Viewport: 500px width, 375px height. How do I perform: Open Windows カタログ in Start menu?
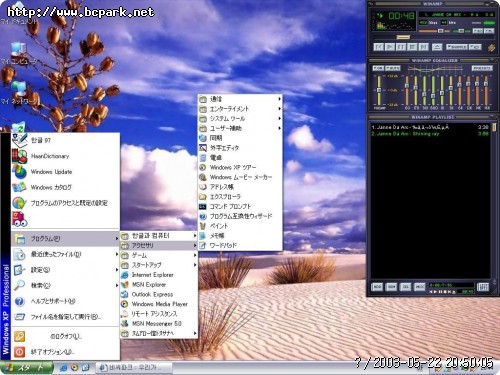(65, 187)
